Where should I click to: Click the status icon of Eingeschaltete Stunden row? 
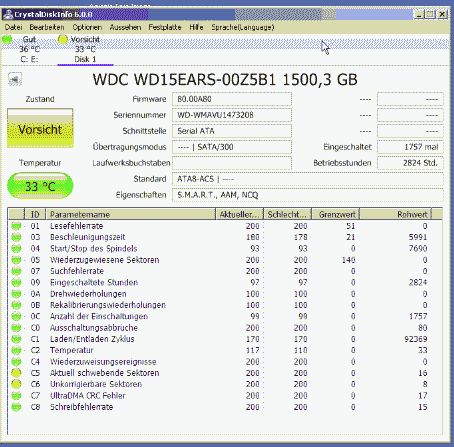point(16,283)
